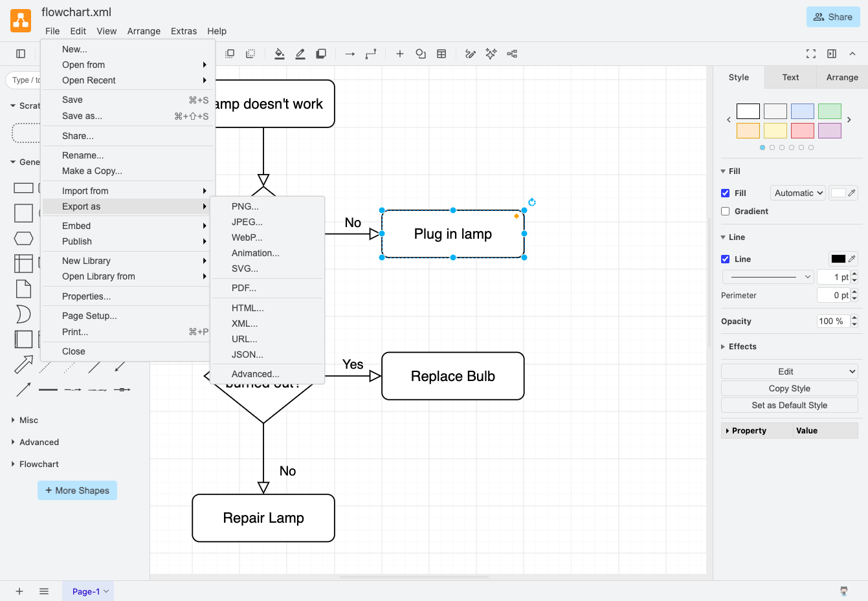Open the waypoints style tool
The image size is (868, 601).
pyautogui.click(x=371, y=54)
